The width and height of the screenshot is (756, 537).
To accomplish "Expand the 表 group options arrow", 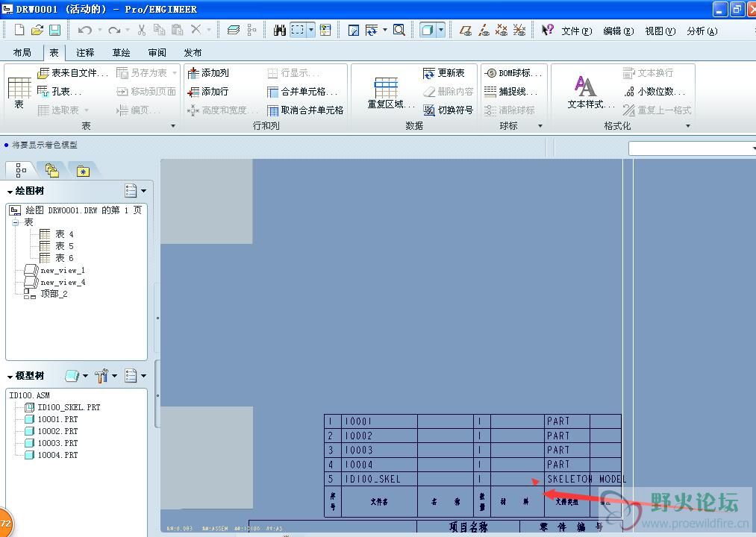I will tap(173, 126).
